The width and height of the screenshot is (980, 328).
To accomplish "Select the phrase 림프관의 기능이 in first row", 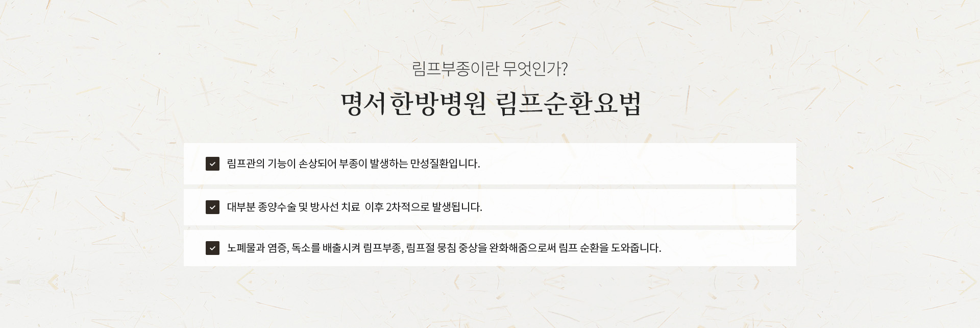I will pos(261,164).
